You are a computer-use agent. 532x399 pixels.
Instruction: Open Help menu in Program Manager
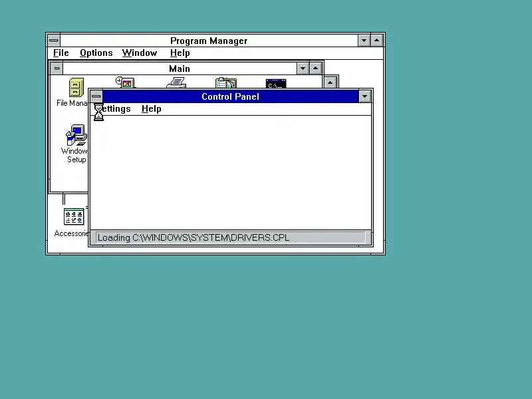tap(180, 53)
